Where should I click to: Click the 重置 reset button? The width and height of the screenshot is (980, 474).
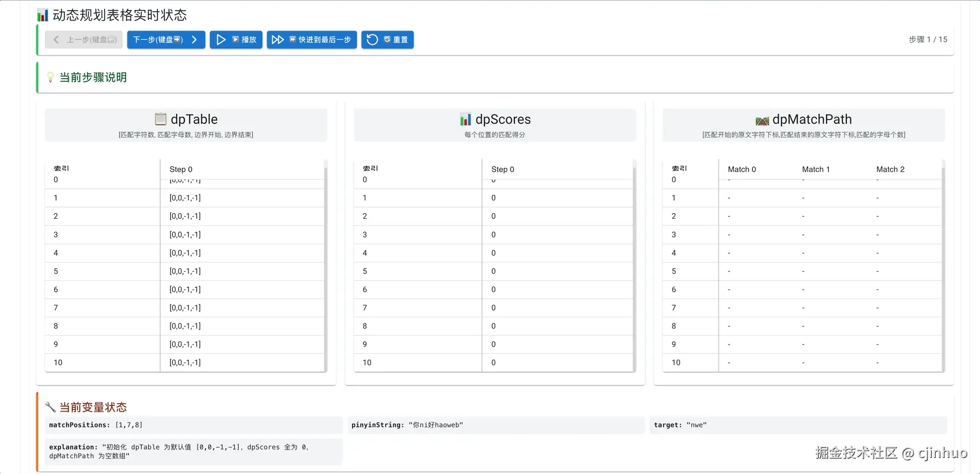[x=387, y=40]
